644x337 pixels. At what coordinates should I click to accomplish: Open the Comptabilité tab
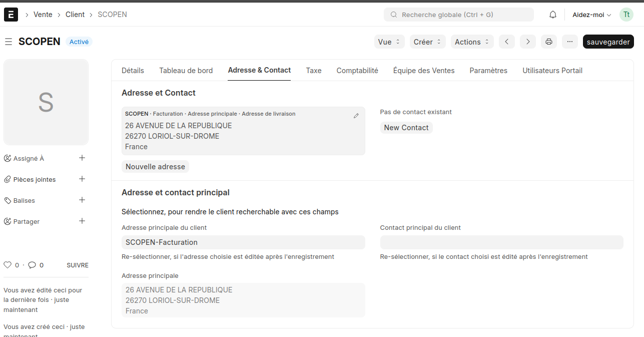(357, 71)
